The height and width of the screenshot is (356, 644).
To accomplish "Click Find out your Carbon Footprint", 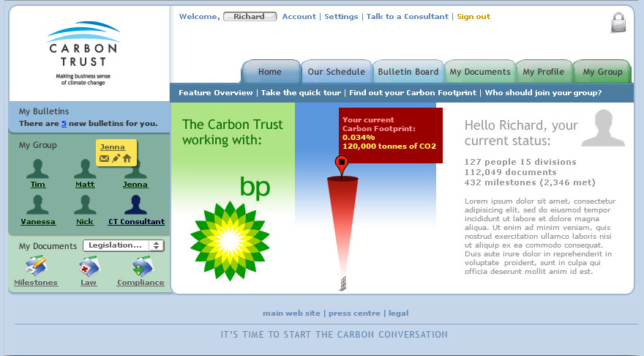I will click(413, 92).
